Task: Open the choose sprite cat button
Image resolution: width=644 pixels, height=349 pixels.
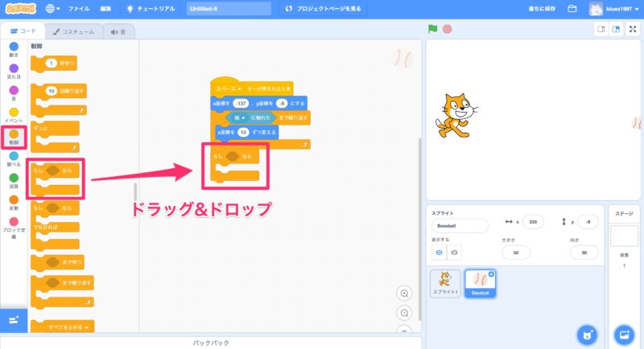Action: click(586, 334)
